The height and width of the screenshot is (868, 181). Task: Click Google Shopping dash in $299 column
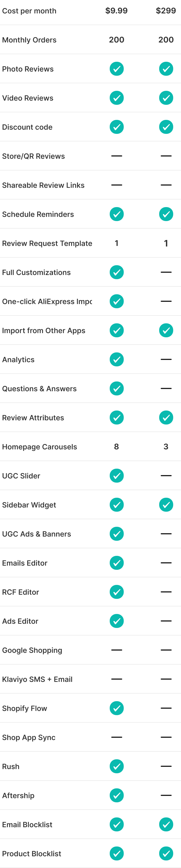click(x=166, y=650)
